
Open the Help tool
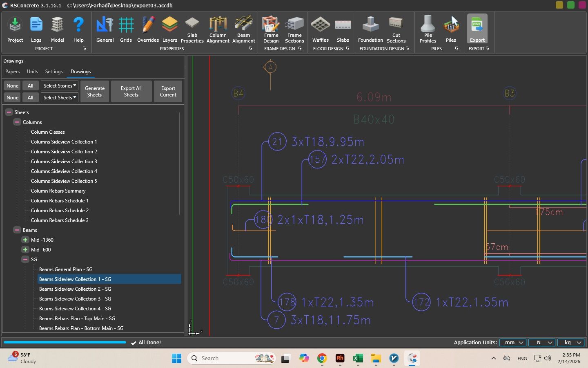(x=78, y=29)
